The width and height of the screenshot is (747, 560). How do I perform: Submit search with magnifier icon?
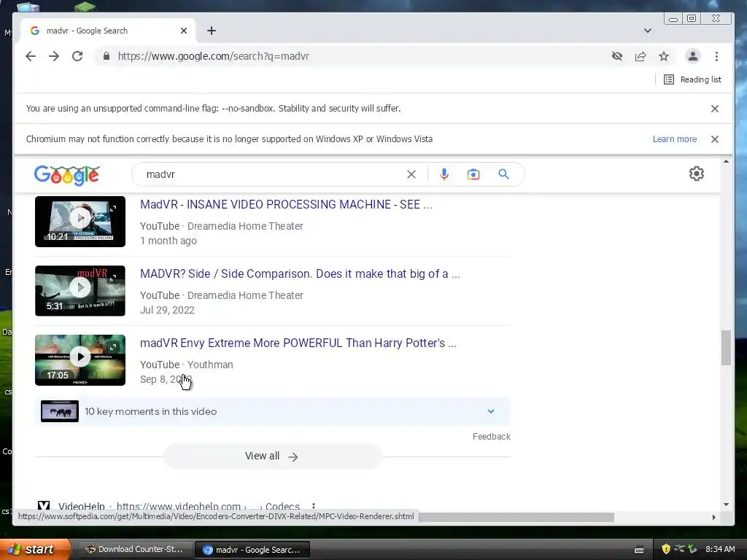[x=503, y=174]
